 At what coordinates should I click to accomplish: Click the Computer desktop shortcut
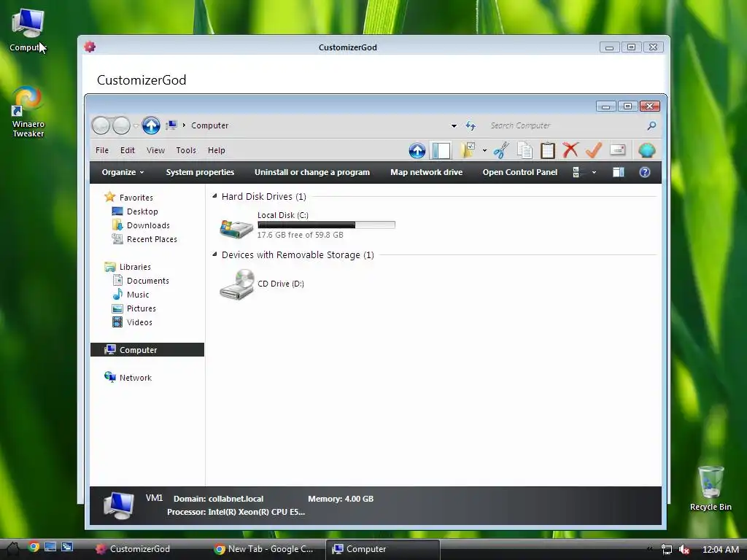28,30
